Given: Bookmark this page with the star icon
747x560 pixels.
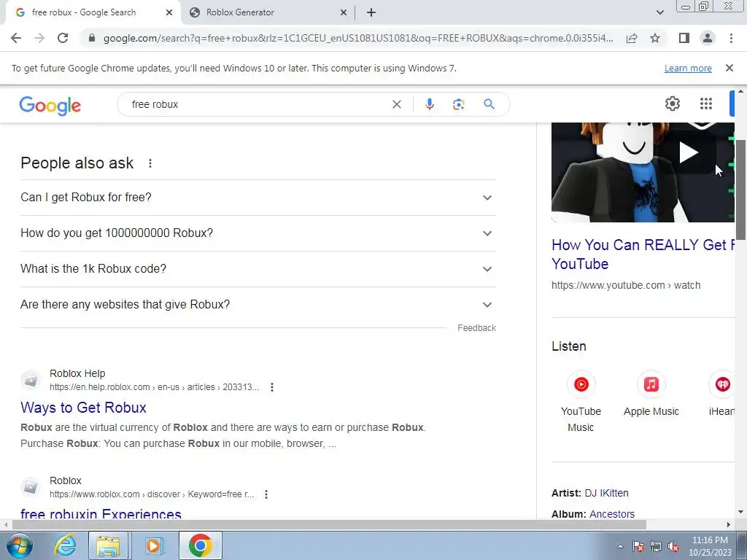Looking at the screenshot, I should click(655, 38).
